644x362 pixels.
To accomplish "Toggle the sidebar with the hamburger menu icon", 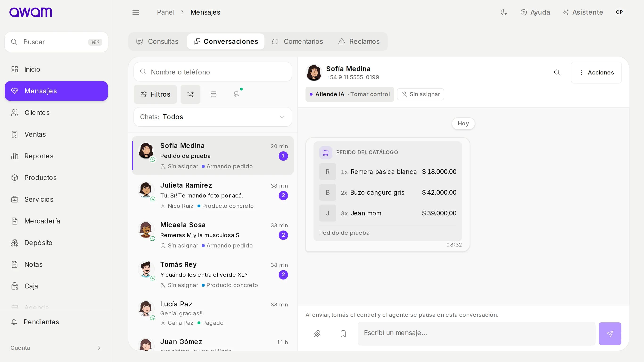I will click(136, 12).
